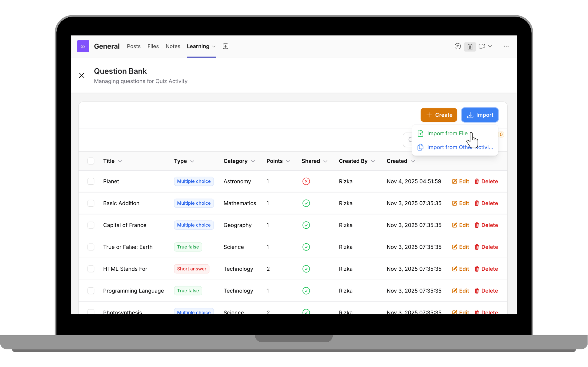588x367 pixels.
Task: Delete the Basic Addition question
Action: coord(486,203)
